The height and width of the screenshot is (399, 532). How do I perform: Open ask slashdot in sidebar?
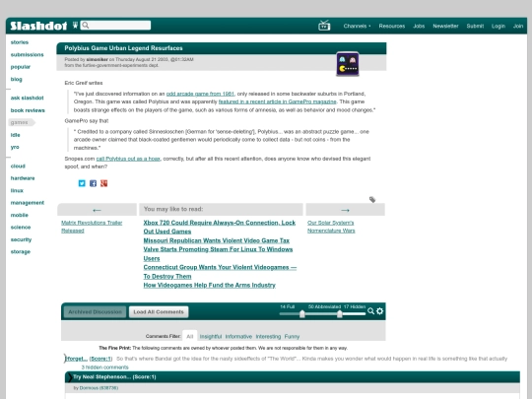28,98
